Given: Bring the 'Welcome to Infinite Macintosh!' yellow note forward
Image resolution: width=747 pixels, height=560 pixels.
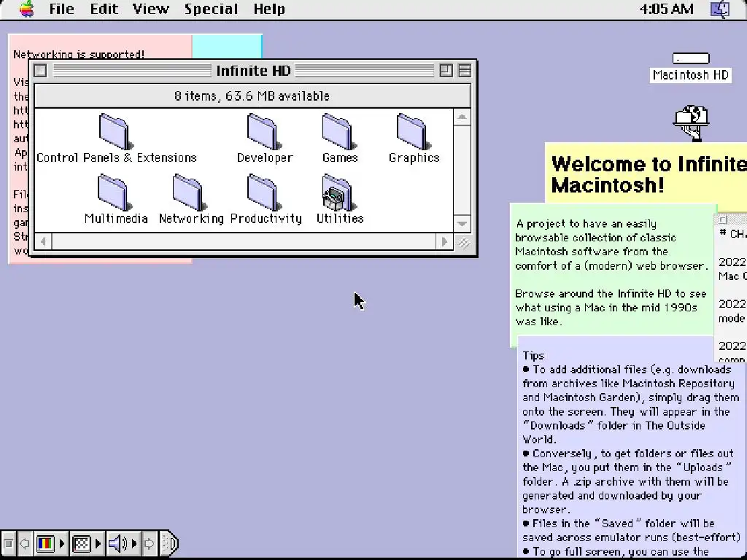Looking at the screenshot, I should point(646,174).
